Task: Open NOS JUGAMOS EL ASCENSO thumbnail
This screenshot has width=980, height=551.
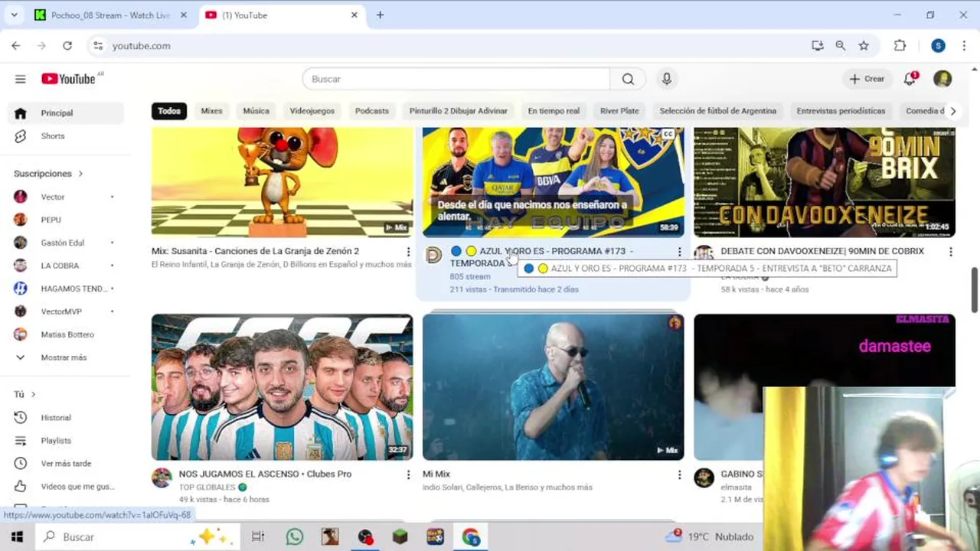Action: point(282,387)
